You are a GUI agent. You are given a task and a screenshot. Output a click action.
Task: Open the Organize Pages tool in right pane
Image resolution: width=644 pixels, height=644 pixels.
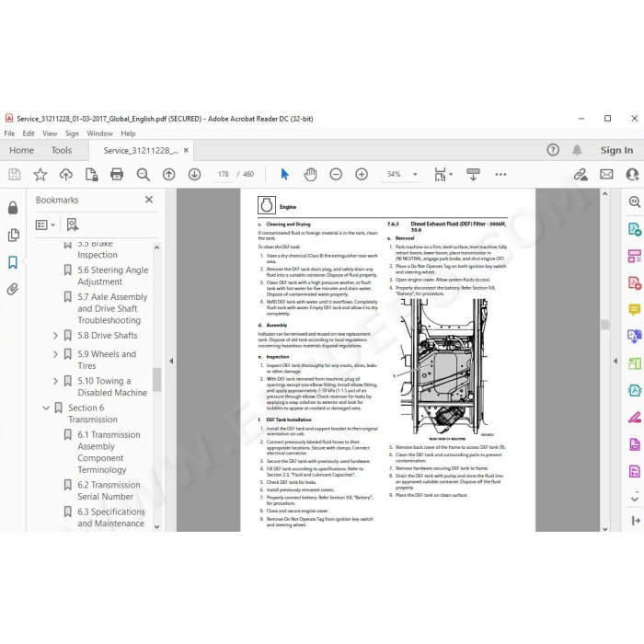click(635, 257)
